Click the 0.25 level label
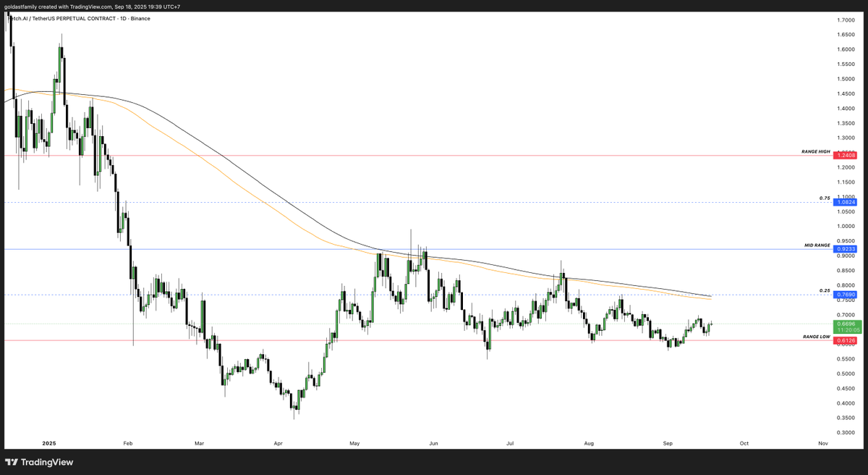868x475 pixels. coord(824,290)
